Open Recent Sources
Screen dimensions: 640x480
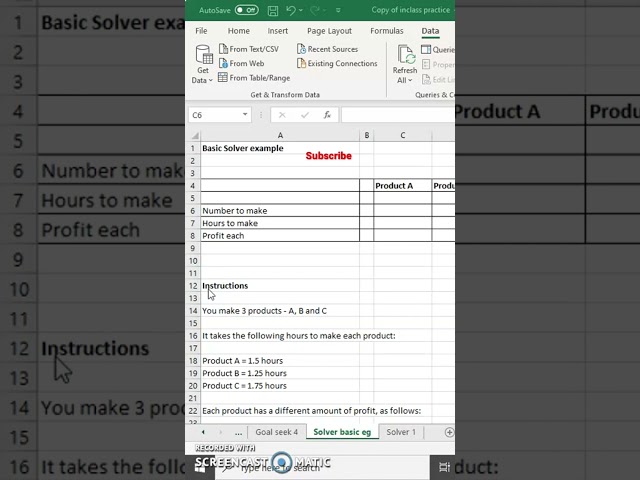tap(328, 49)
